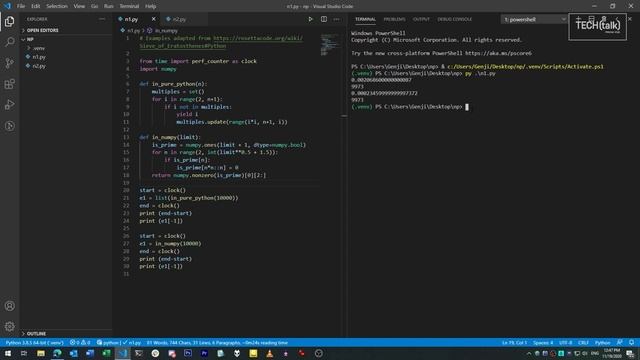Expand the .venv folder
Viewport: 640px width, 360px height.
[39, 48]
